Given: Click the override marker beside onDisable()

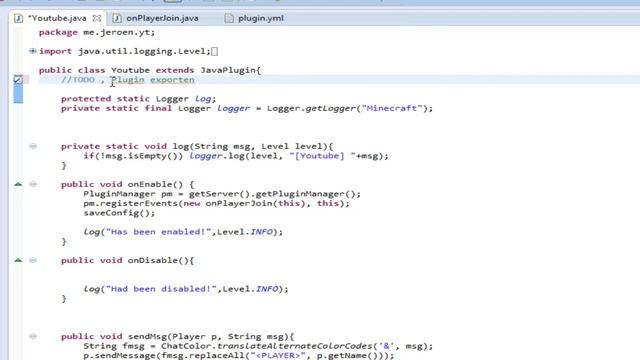Looking at the screenshot, I should point(18,260).
